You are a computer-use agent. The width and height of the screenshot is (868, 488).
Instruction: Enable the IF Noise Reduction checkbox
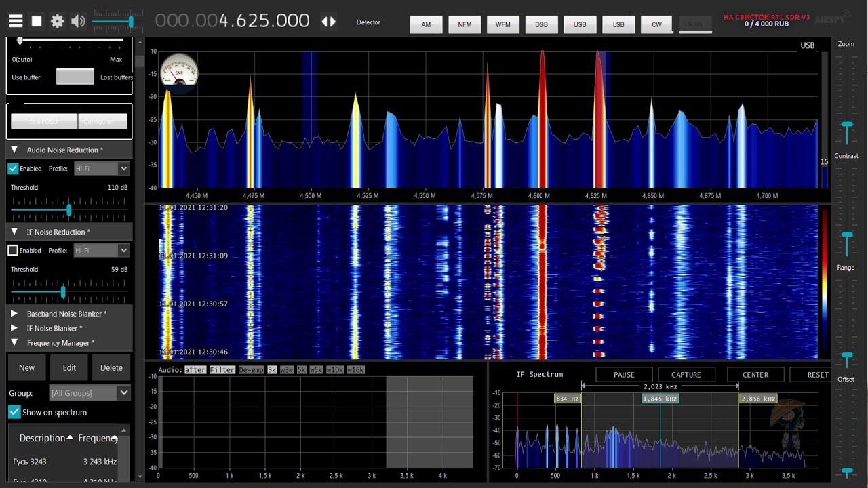(13, 250)
